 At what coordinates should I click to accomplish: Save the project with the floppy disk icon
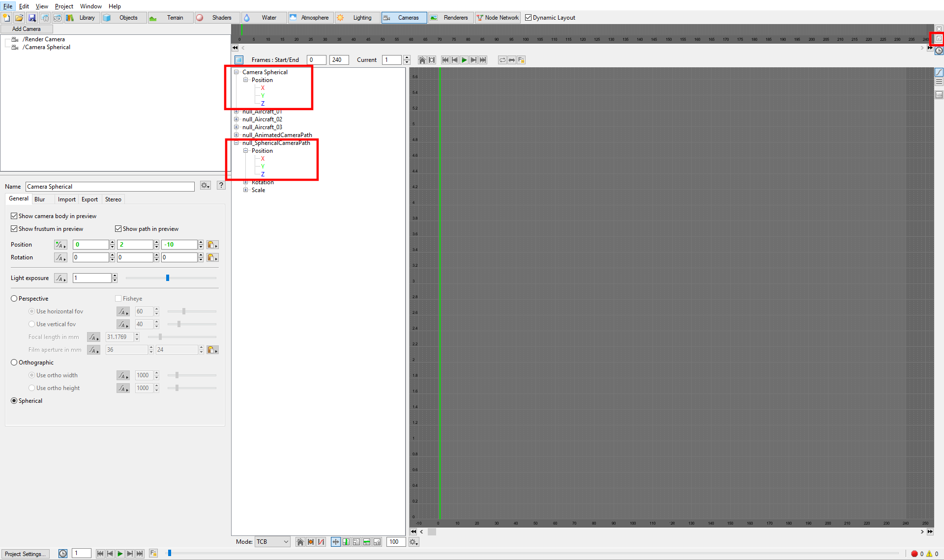click(32, 18)
